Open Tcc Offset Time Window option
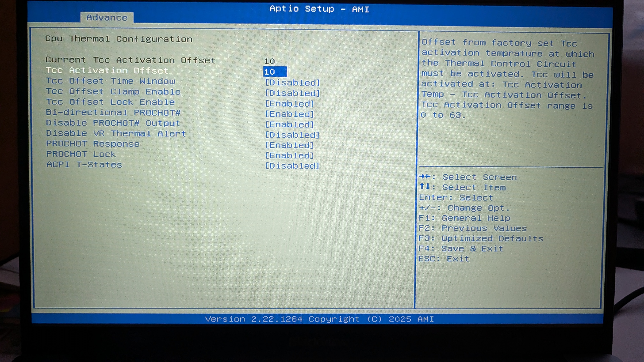 pos(292,83)
